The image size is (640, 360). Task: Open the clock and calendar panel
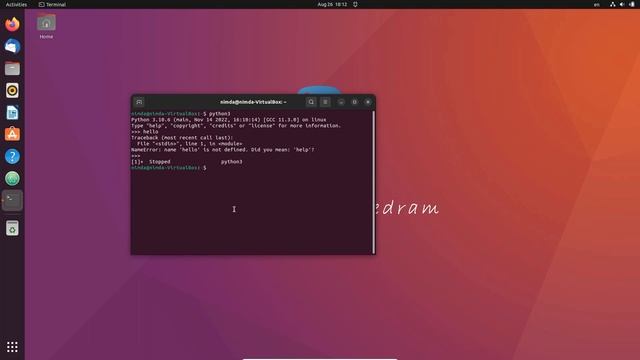pyautogui.click(x=332, y=4)
